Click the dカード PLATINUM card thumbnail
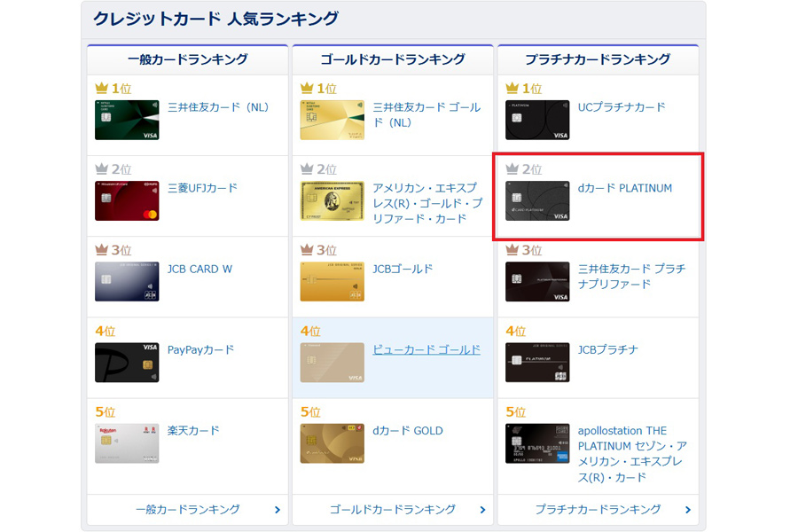798x532 pixels. (x=537, y=200)
